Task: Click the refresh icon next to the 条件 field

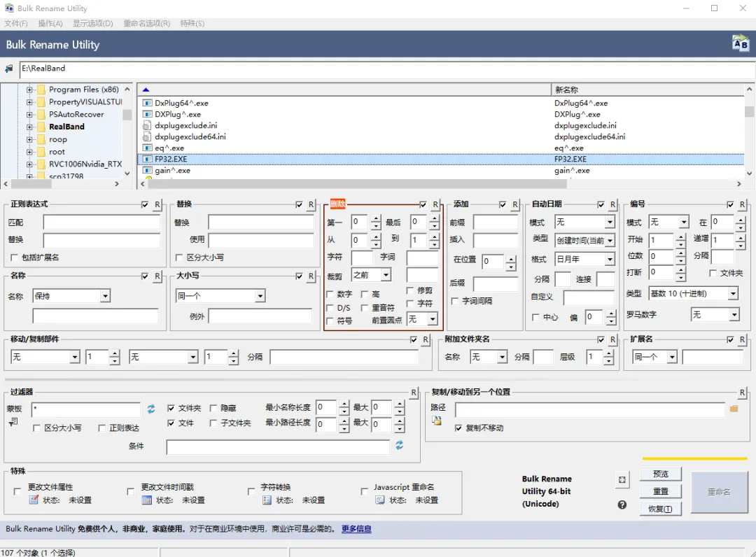Action: [400, 446]
